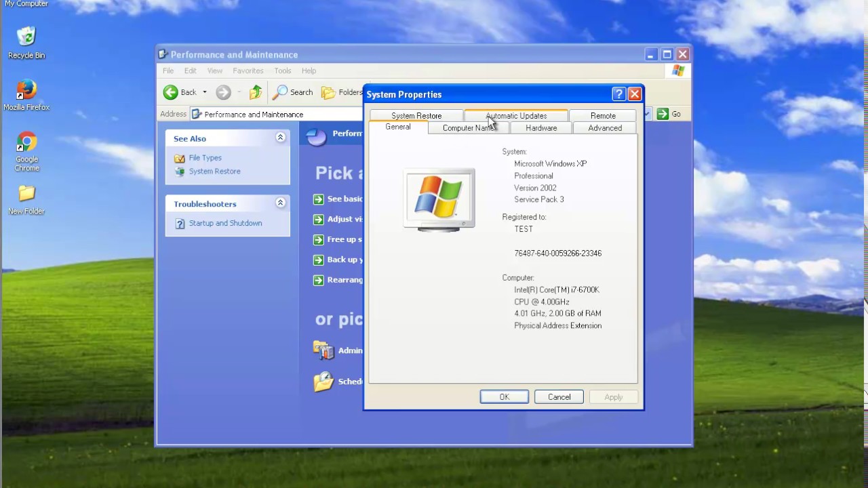Open the Help menu
The height and width of the screenshot is (488, 868).
309,70
